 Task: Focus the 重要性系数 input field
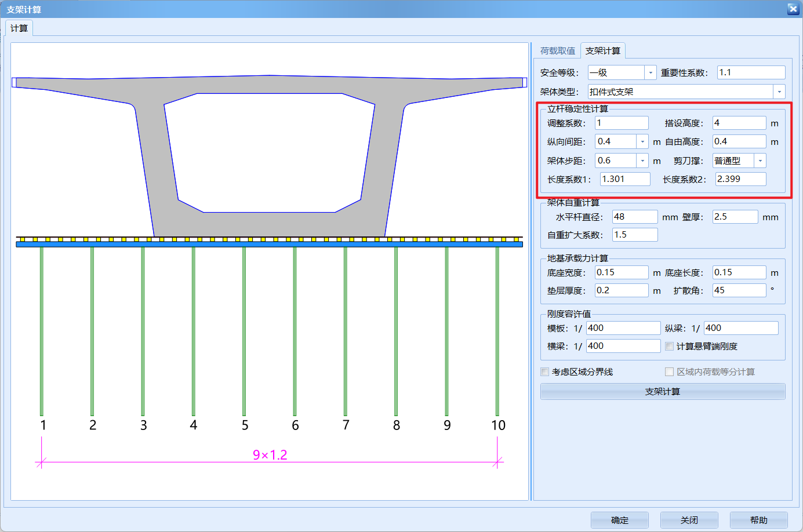(750, 73)
